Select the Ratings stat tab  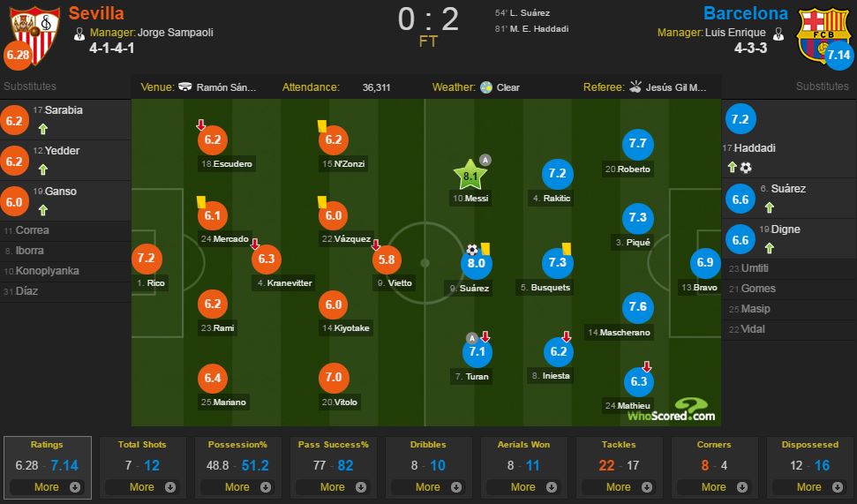coord(47,468)
